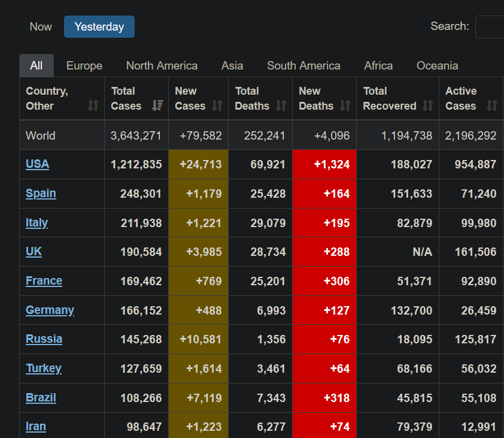Open the Spain country link
Screen dimensions: 504x438
41,194
